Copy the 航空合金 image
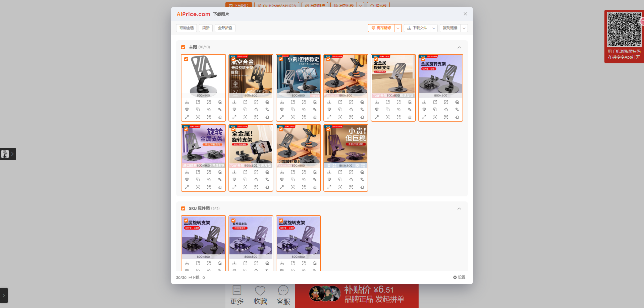Screen dimensions: 644x308 tap(245, 110)
